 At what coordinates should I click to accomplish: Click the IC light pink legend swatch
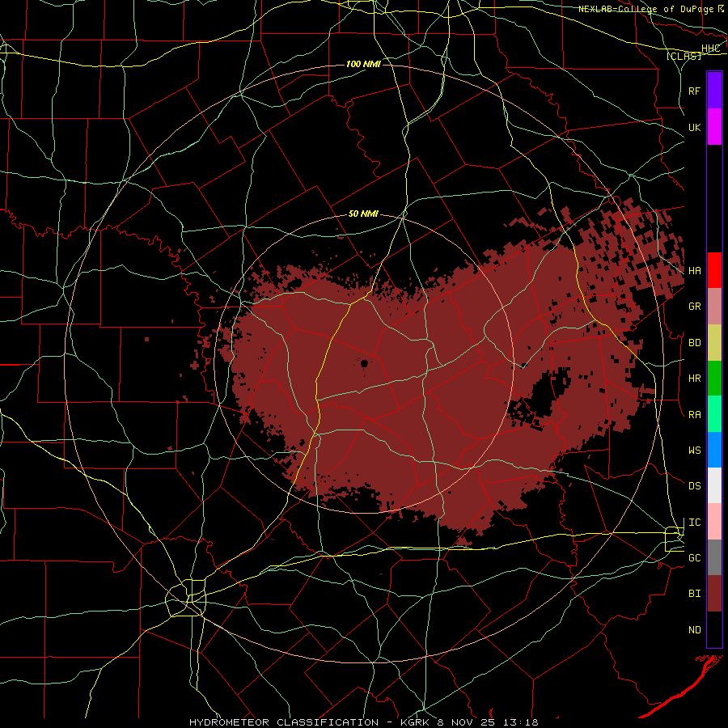click(714, 522)
